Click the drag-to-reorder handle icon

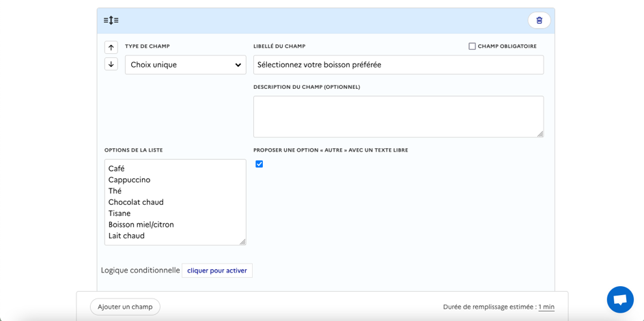point(111,20)
